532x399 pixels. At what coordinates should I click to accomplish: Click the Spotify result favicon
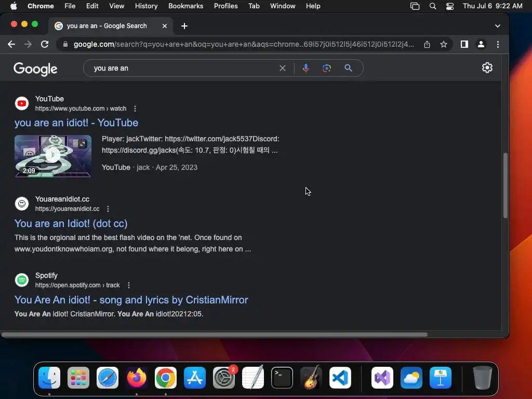pos(22,280)
